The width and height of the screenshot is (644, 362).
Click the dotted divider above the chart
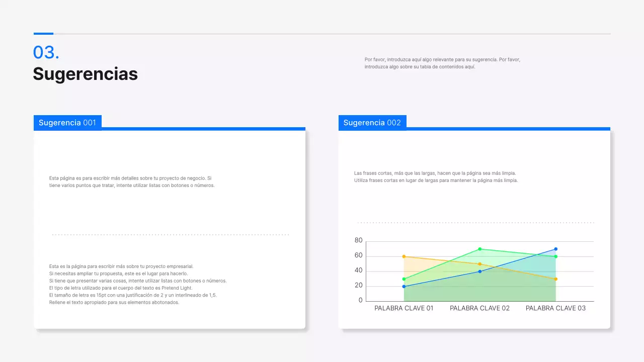(475, 222)
